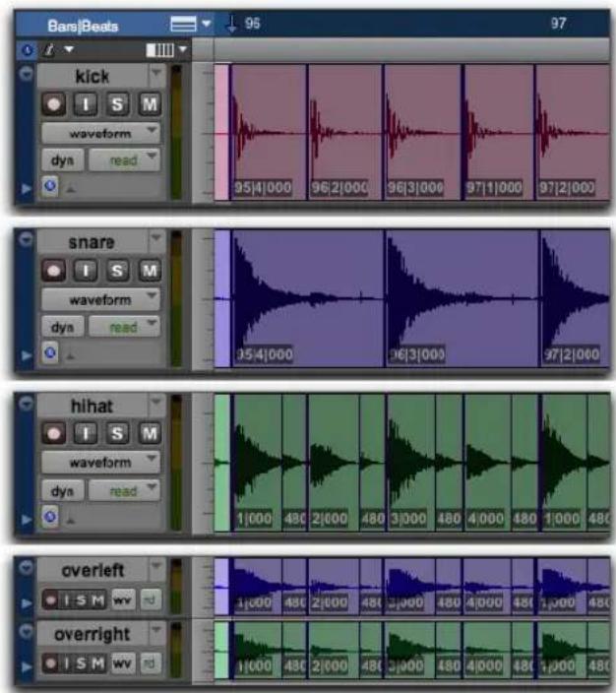This screenshot has height=693, width=616.
Task: Record-enable the overleft track
Action: [x=51, y=600]
